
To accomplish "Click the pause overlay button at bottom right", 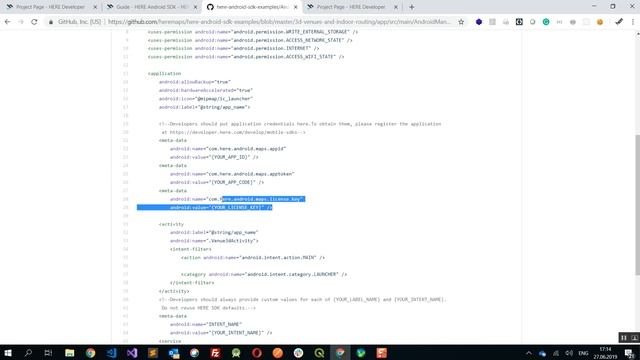I will click(624, 338).
